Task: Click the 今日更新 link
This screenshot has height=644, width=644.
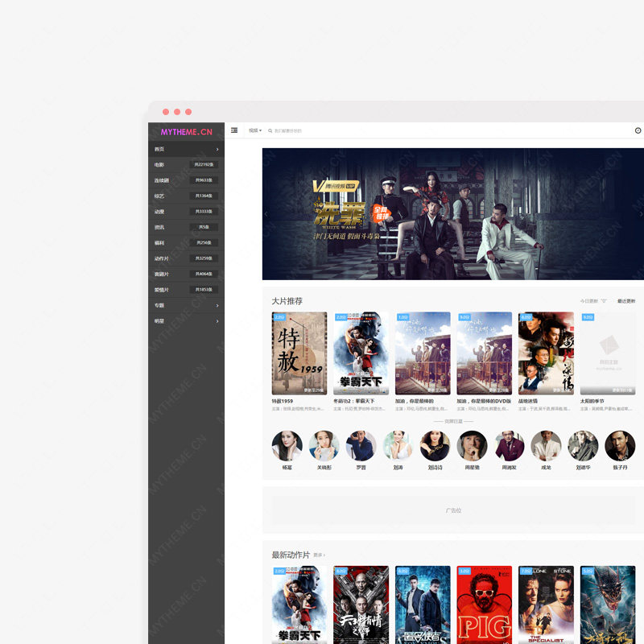Action: [593, 301]
